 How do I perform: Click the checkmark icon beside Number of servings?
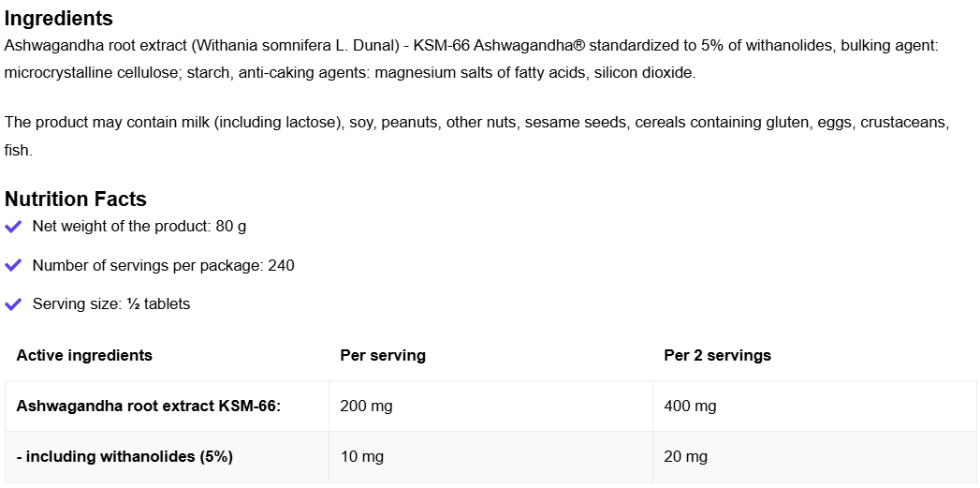point(13,266)
